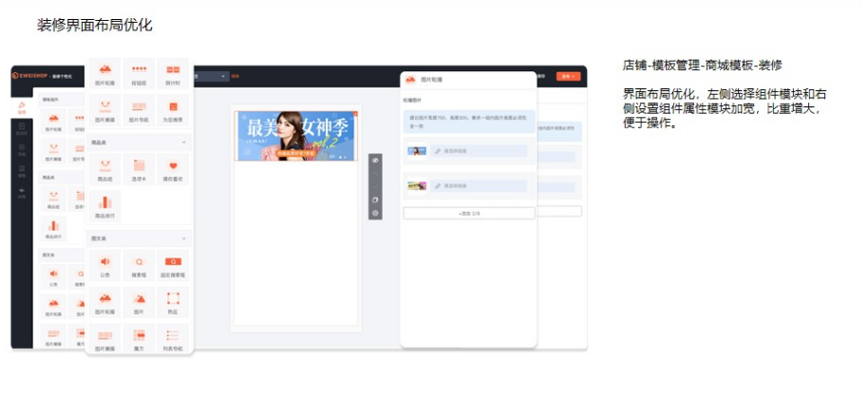Insert the 热区 hotspot component

[x=173, y=303]
